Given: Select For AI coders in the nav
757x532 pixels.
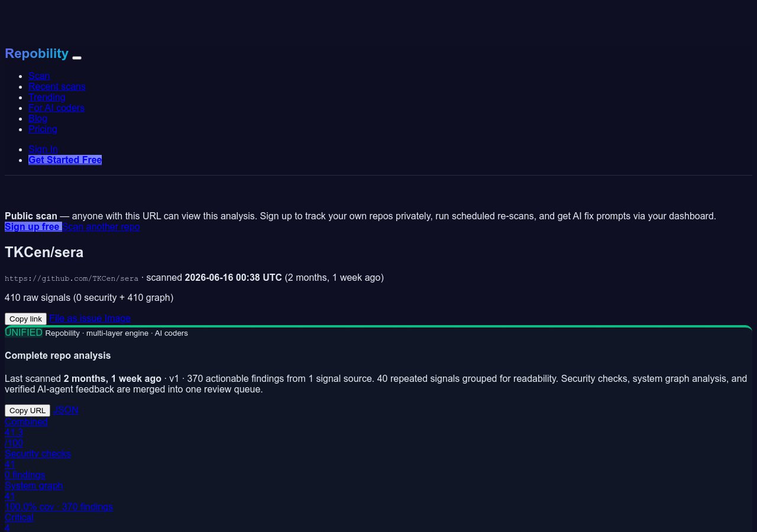Looking at the screenshot, I should click(56, 108).
